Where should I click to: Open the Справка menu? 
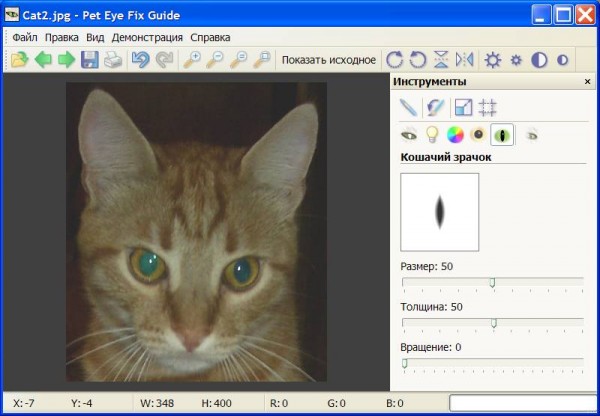coord(210,37)
